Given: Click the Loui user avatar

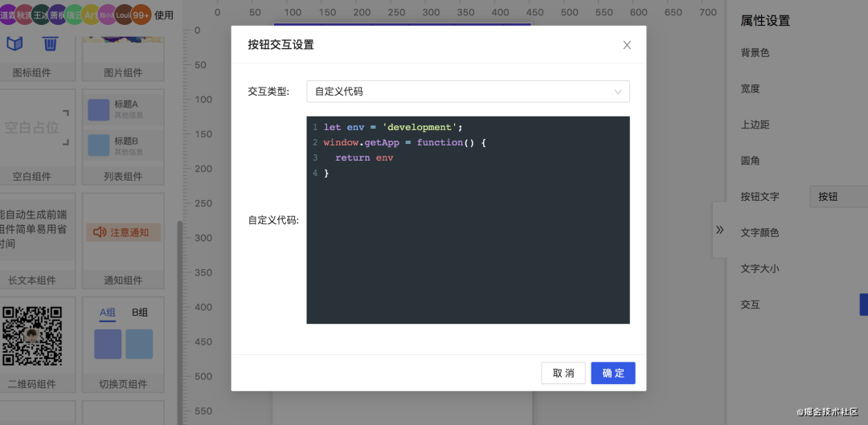Looking at the screenshot, I should (124, 15).
